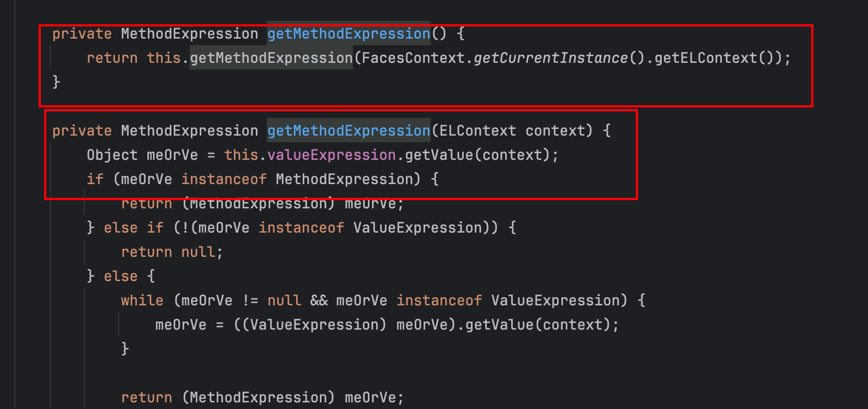Click the no-argument getMethodExpression method declaration name
The image size is (868, 409).
[x=349, y=34]
